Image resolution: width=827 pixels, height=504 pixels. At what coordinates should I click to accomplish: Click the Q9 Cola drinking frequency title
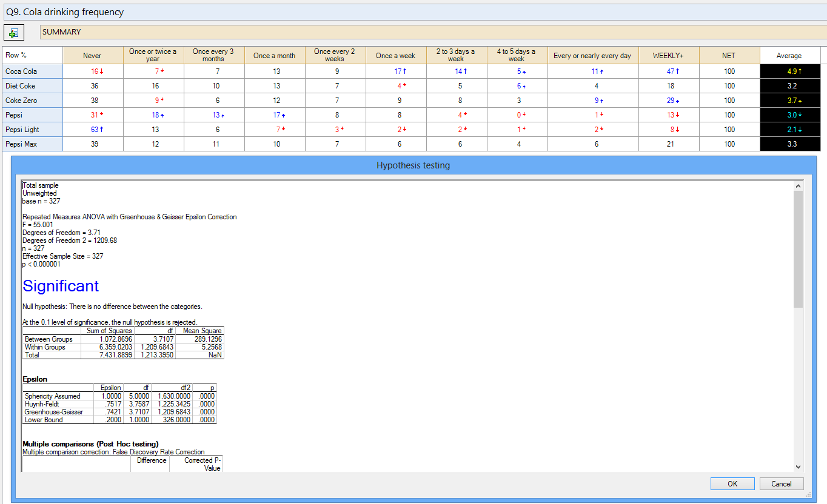tap(65, 12)
